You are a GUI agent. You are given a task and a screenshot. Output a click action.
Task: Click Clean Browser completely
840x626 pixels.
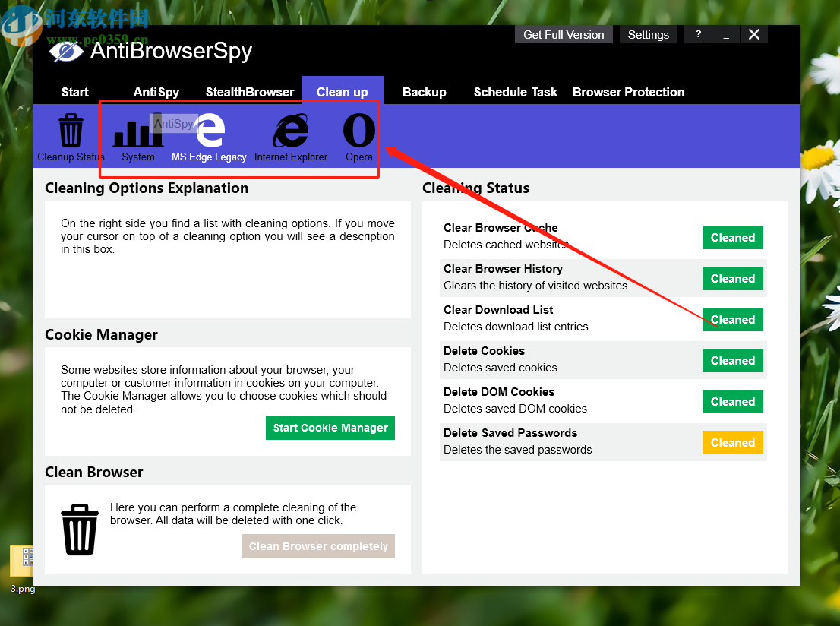tap(318, 546)
